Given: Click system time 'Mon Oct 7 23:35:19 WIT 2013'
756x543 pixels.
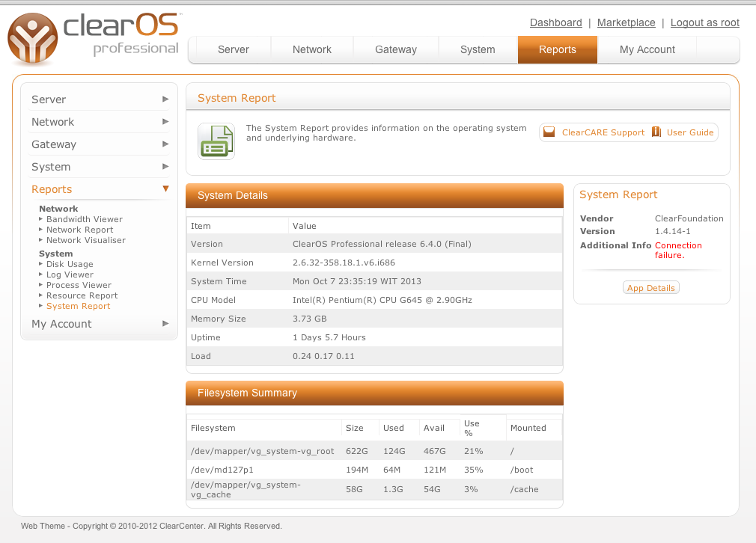Looking at the screenshot, I should 357,281.
